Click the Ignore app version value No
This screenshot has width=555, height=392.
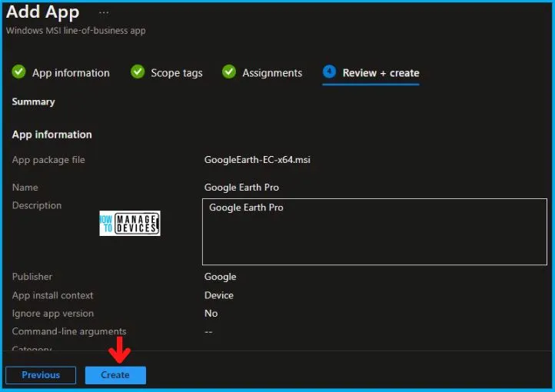point(211,314)
